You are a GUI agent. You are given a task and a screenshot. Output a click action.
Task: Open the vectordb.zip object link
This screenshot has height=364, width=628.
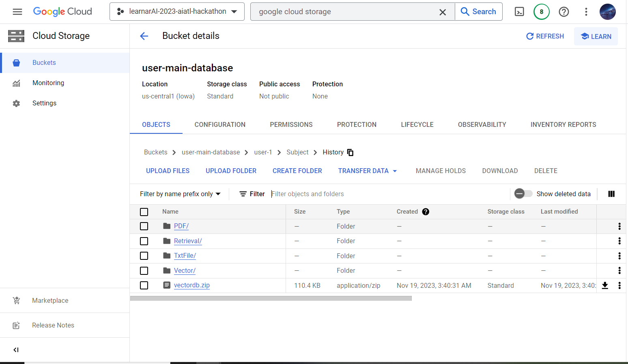point(192,285)
